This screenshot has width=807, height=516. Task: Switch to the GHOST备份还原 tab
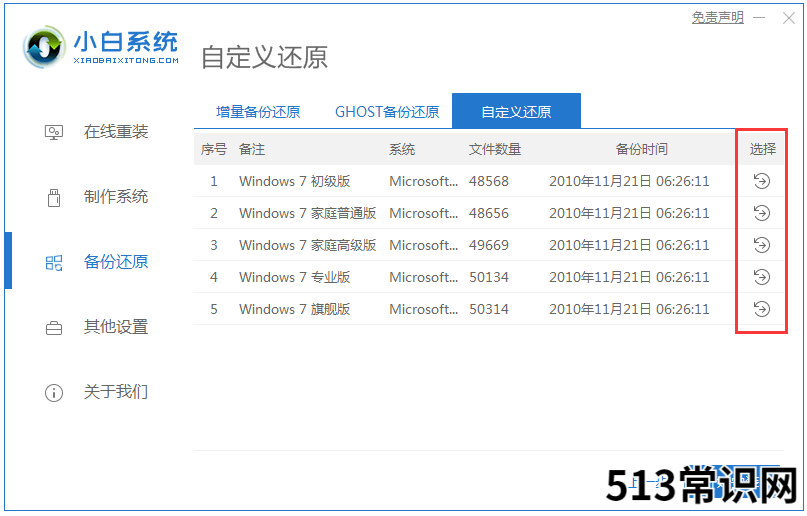(x=387, y=112)
